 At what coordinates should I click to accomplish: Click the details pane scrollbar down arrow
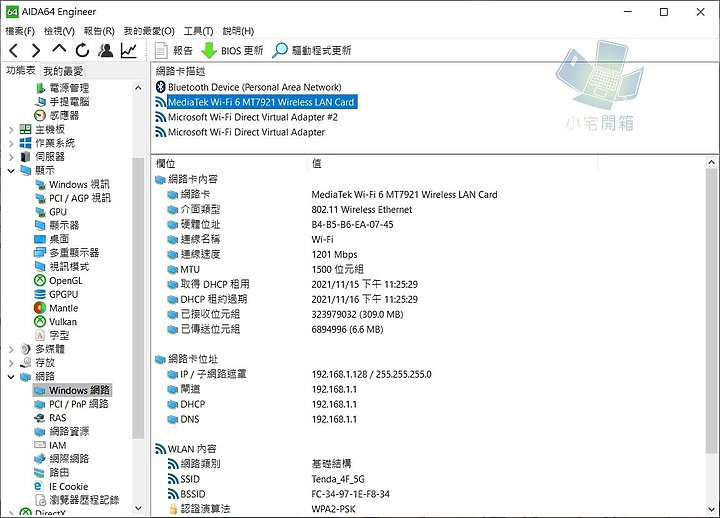[711, 509]
